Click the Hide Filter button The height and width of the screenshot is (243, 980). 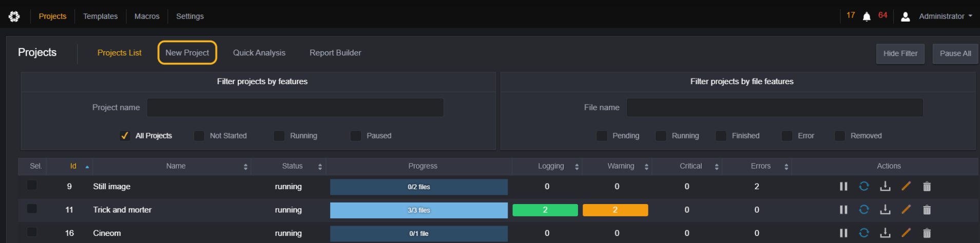(900, 53)
